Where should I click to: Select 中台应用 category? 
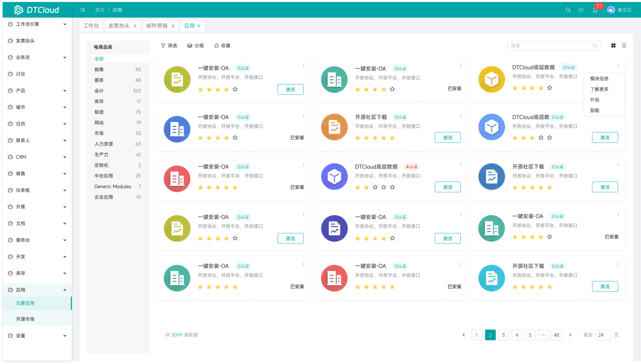(118, 176)
